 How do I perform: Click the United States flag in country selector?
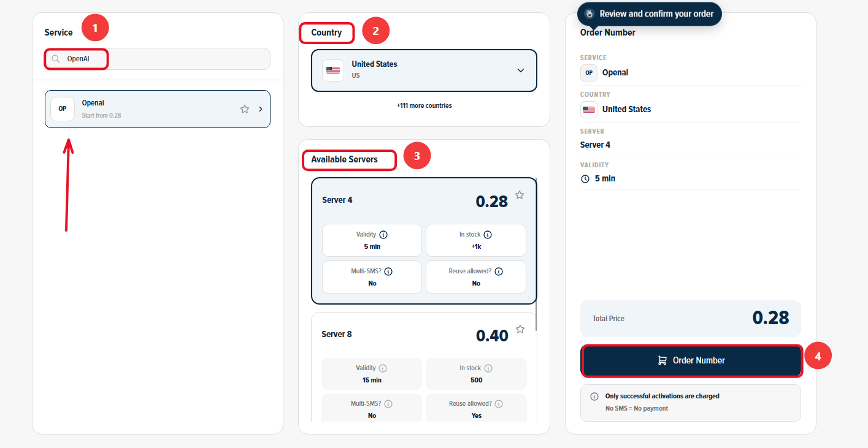click(333, 70)
